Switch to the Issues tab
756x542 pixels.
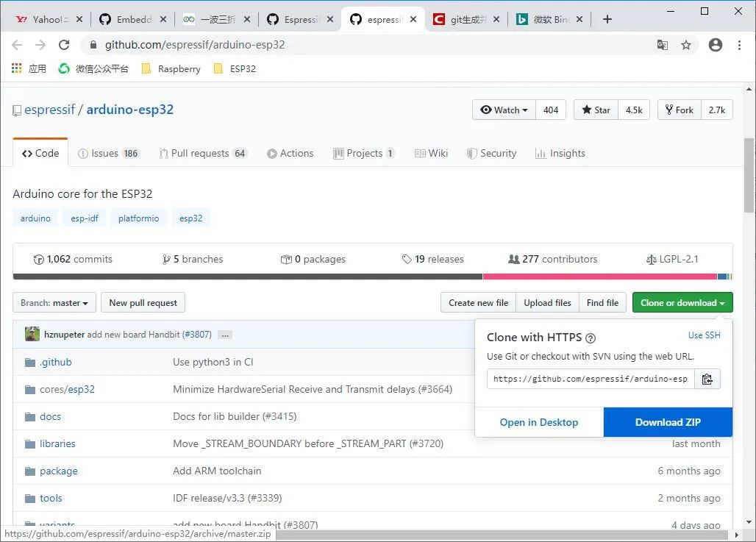pyautogui.click(x=109, y=154)
